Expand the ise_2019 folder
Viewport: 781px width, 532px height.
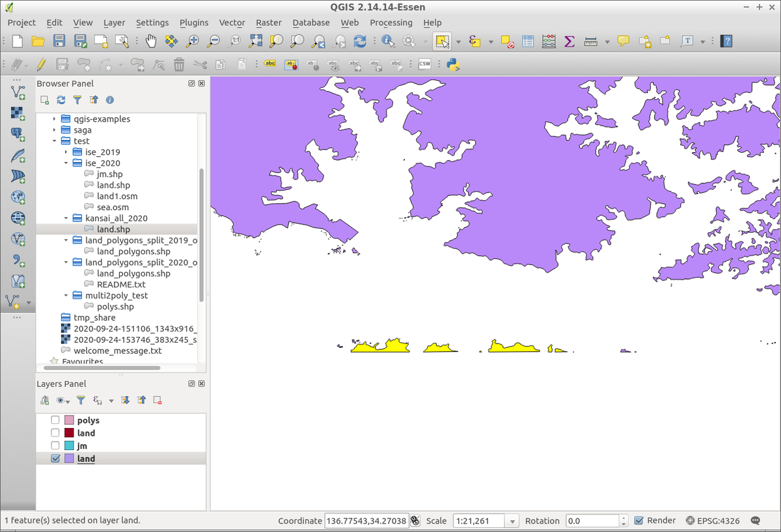point(66,152)
